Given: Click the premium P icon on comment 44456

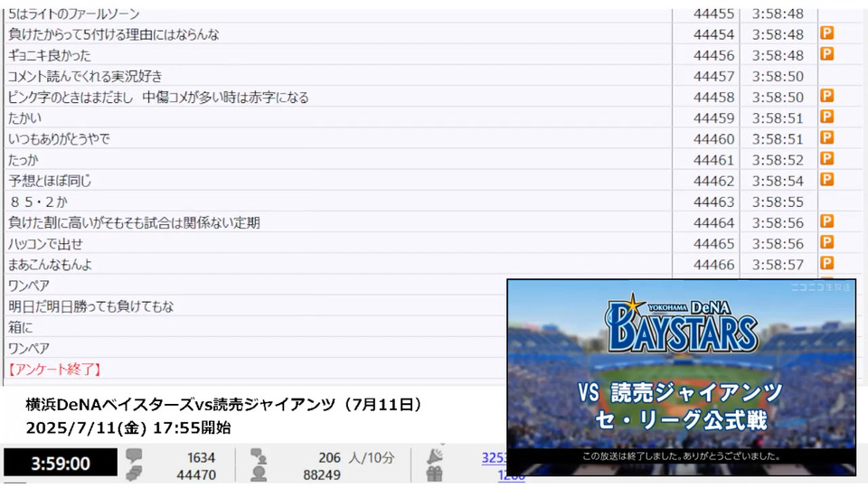Looking at the screenshot, I should click(x=827, y=54).
